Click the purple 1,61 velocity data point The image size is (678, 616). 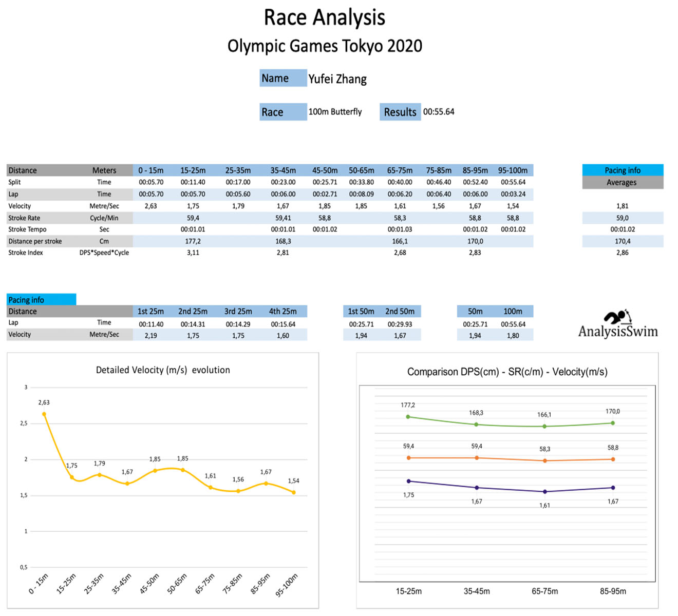(544, 492)
